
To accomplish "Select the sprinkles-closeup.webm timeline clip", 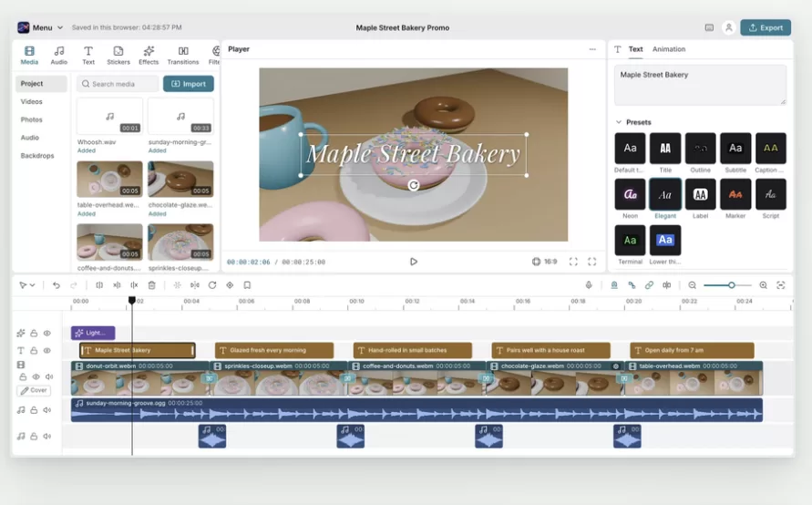I will click(x=279, y=378).
